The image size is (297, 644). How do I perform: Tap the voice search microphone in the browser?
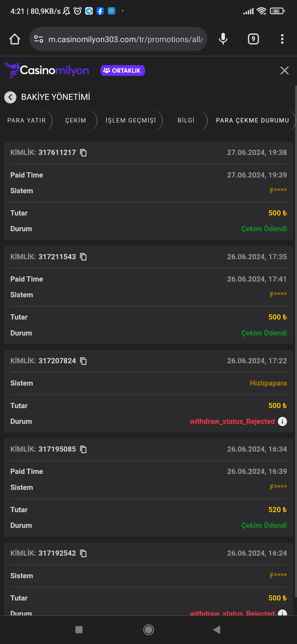(223, 39)
